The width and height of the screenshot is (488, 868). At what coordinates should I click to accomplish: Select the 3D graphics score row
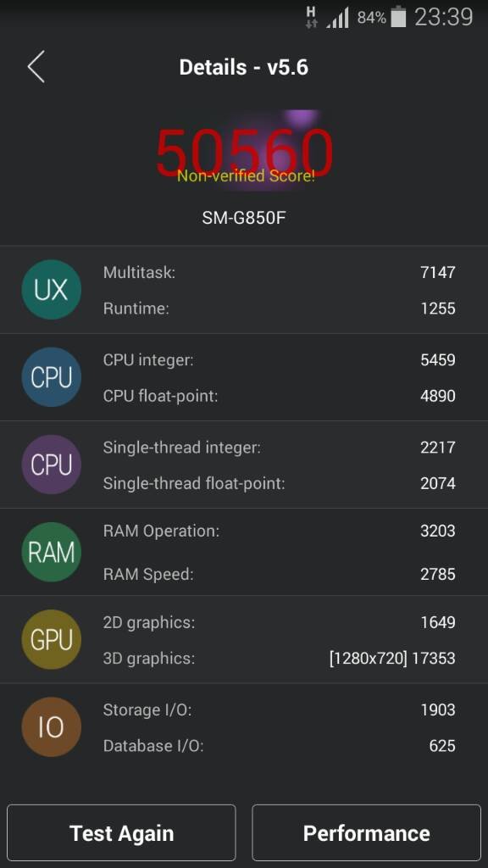point(280,658)
